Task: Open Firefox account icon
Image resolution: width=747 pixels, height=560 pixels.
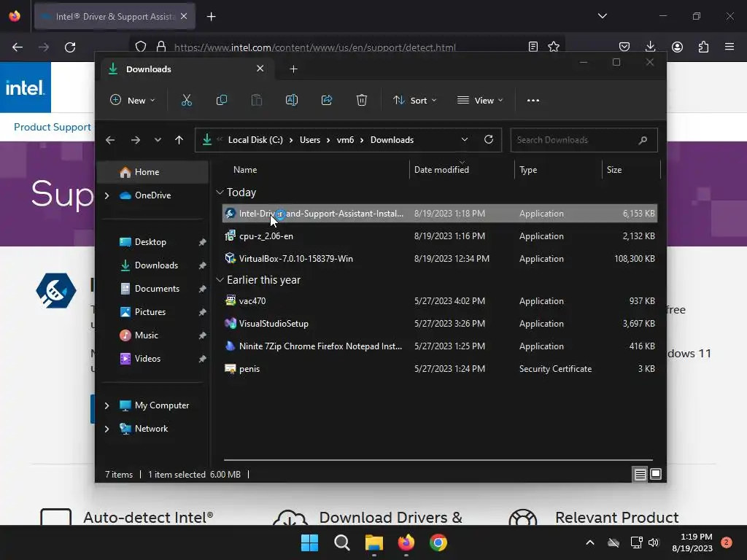Action: point(677,47)
